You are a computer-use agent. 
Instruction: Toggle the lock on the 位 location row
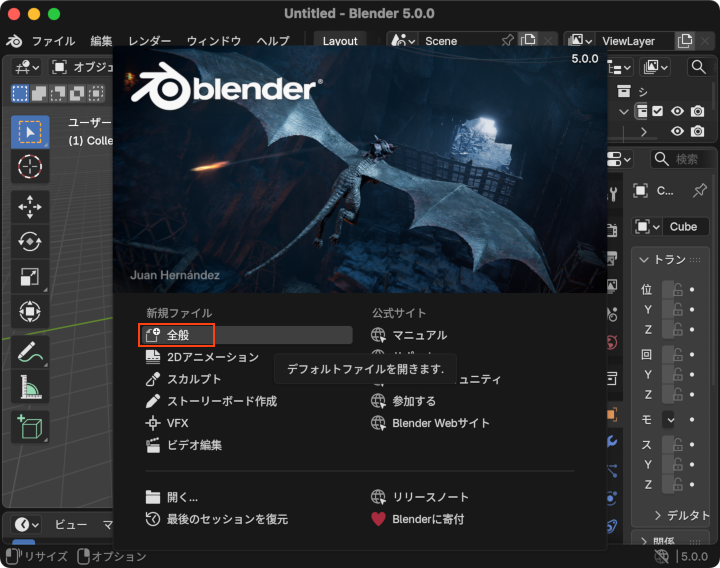click(x=678, y=290)
